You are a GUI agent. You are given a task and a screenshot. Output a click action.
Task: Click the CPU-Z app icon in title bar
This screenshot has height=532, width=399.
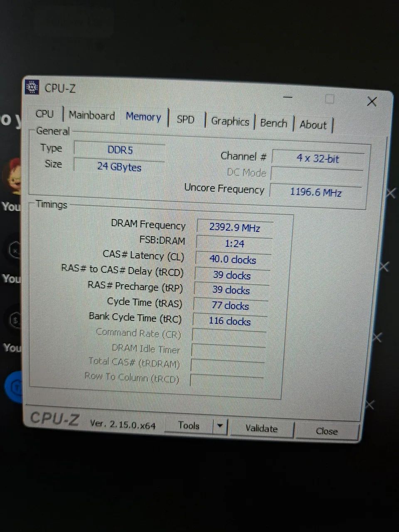(32, 87)
